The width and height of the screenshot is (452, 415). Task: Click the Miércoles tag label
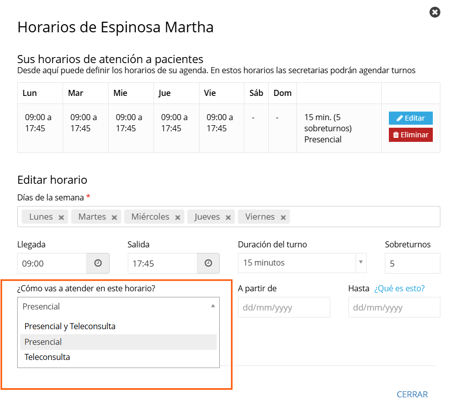click(x=150, y=217)
